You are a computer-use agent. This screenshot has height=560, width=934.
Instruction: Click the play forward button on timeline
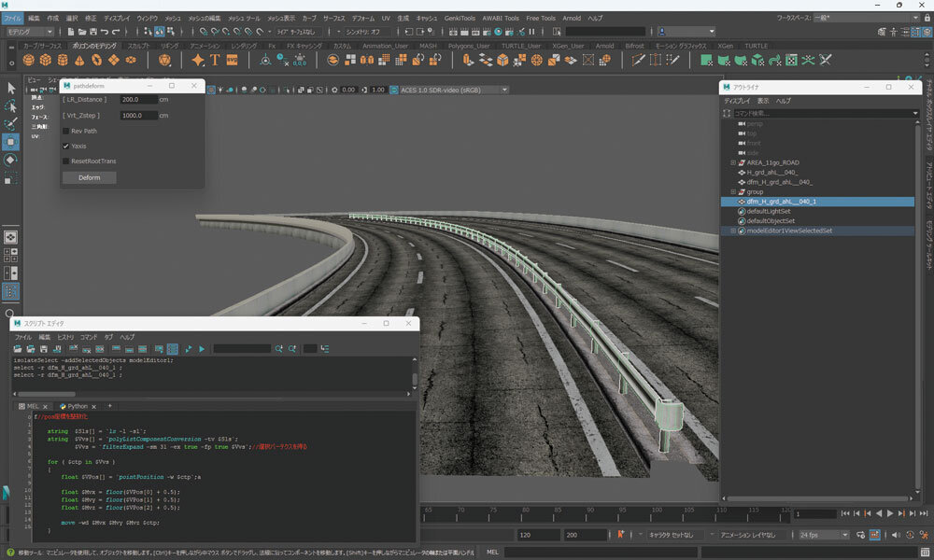click(x=890, y=513)
